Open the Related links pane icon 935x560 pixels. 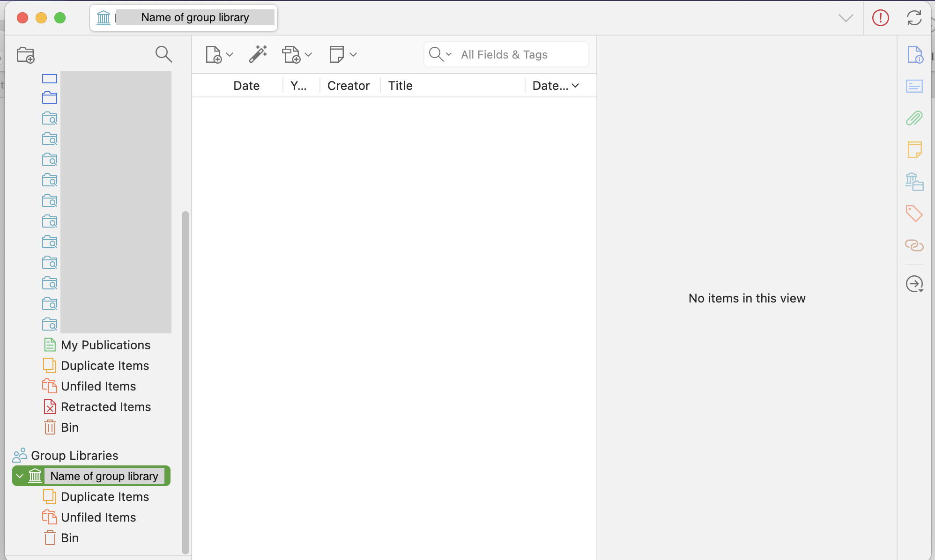(x=914, y=245)
